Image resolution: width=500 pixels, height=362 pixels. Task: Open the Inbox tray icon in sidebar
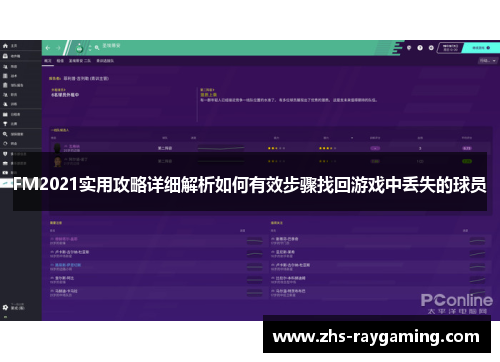click(x=5, y=56)
